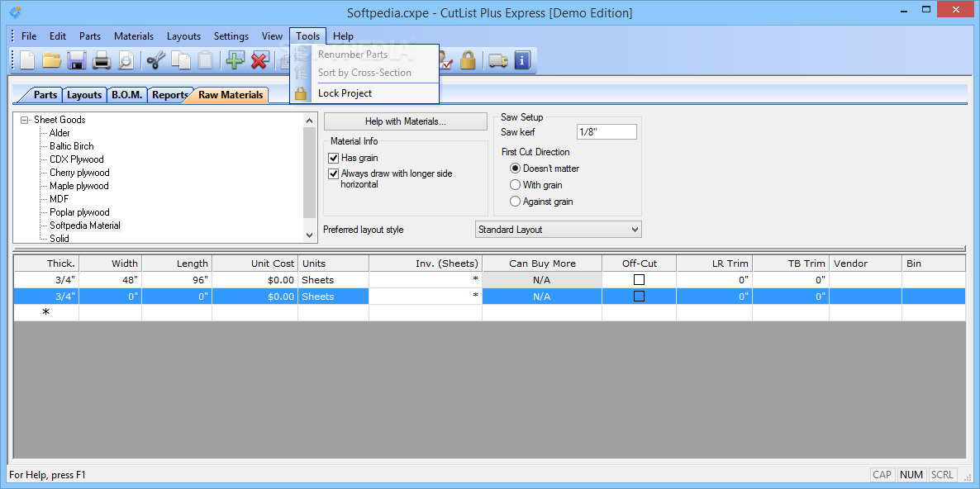The image size is (980, 489).
Task: Open the Preferred layout style dropdown
Action: (x=558, y=229)
